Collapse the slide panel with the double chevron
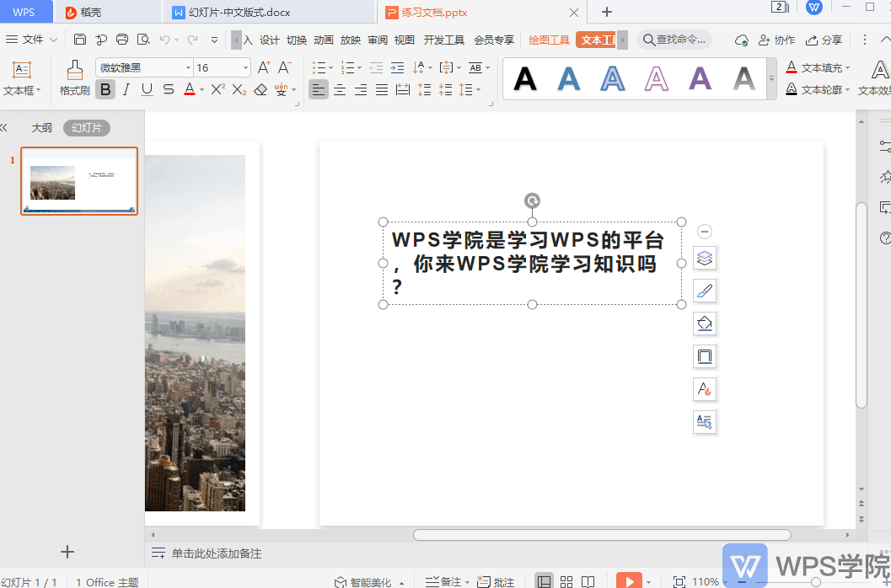Screen dimensions: 891x588 [x=4, y=128]
